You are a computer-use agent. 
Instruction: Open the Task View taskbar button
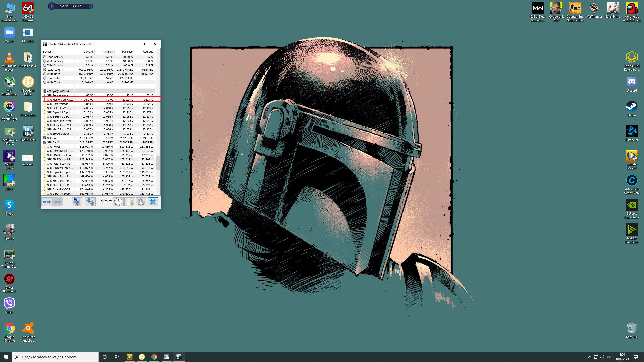(x=117, y=357)
